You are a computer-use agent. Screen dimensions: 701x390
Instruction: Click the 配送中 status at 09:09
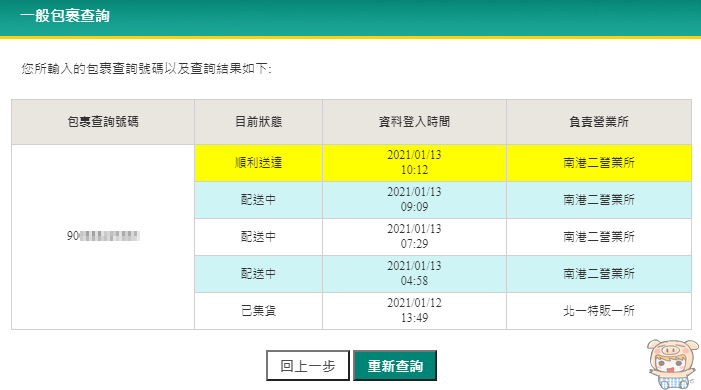258,200
